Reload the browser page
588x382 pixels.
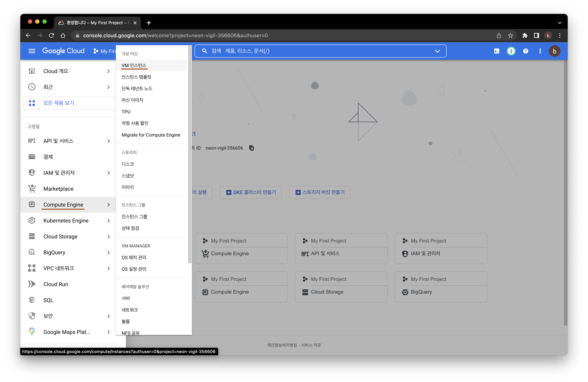(x=51, y=35)
